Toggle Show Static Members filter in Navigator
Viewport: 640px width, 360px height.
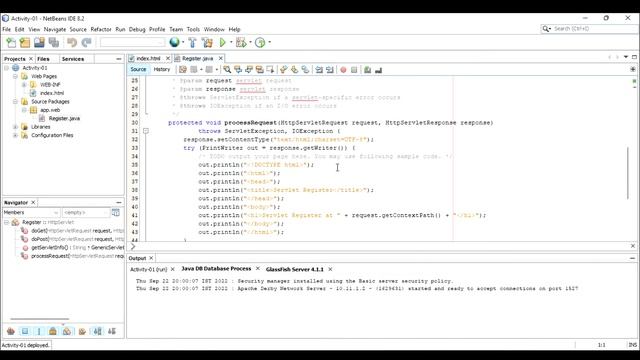click(x=39, y=331)
